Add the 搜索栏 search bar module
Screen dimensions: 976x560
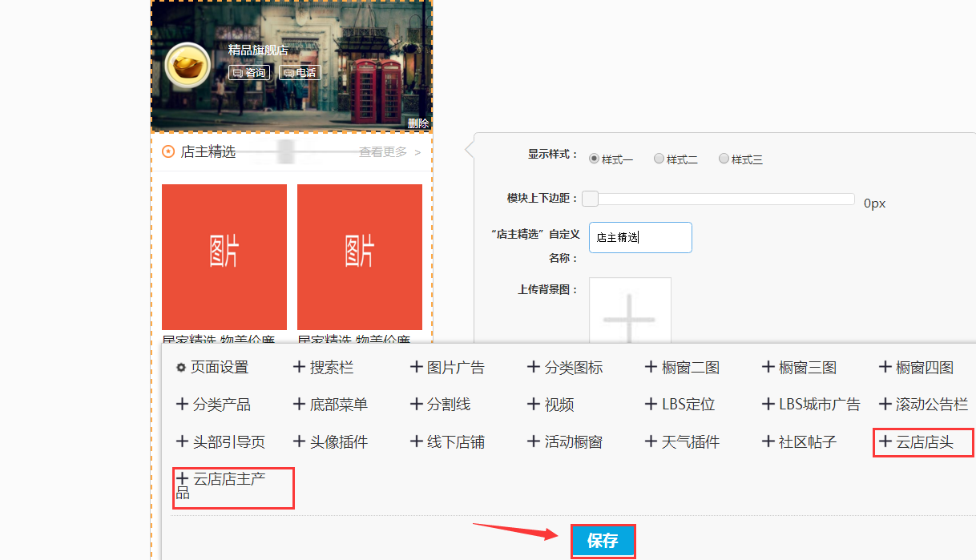324,368
